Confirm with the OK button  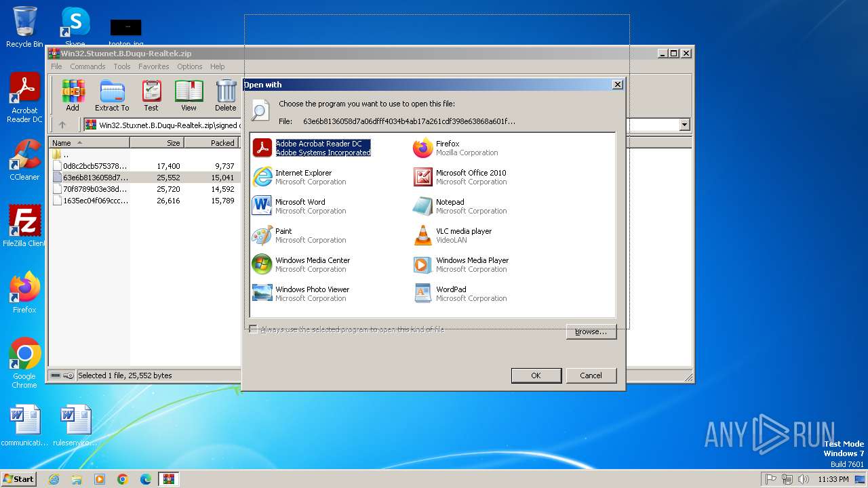536,375
